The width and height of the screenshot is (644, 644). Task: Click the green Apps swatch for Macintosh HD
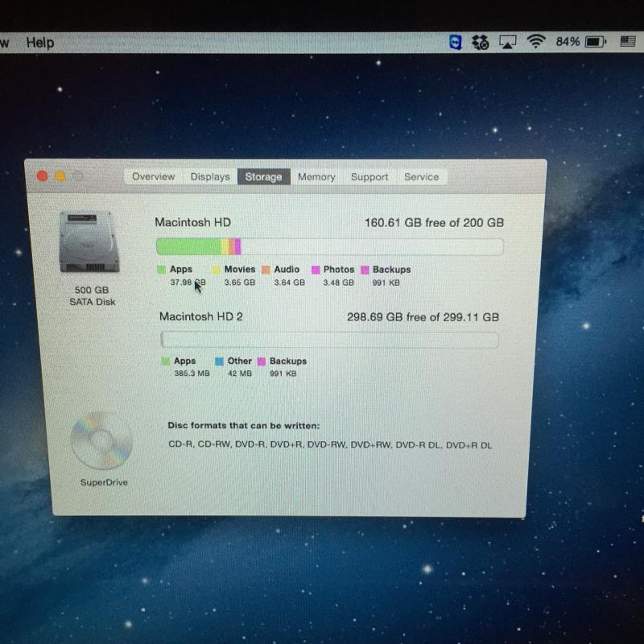coord(161,270)
